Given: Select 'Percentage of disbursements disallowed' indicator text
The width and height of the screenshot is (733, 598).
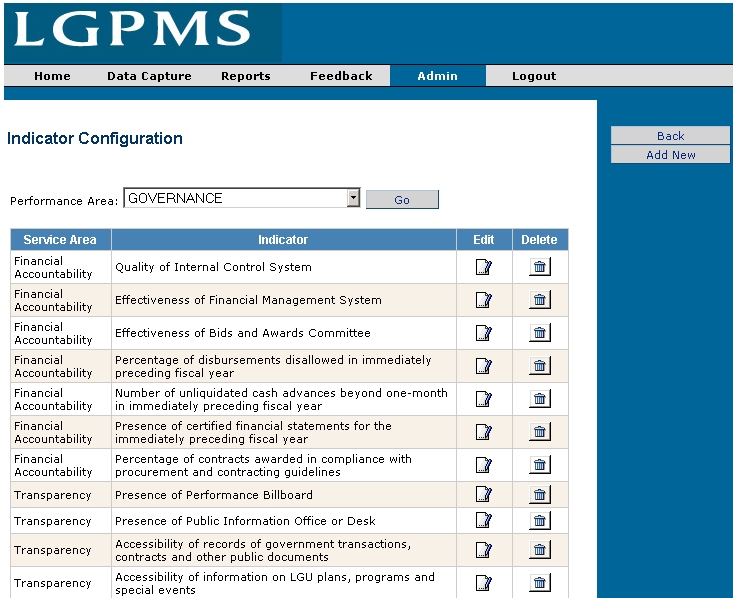Looking at the screenshot, I should click(x=273, y=367).
